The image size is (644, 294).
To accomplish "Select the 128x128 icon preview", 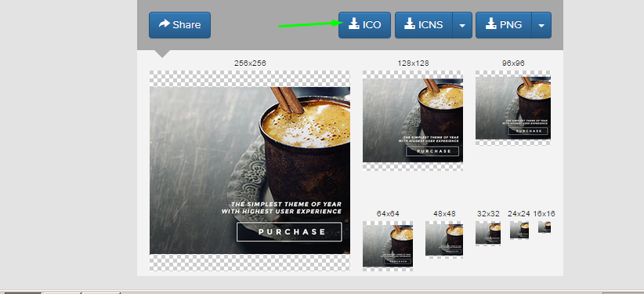I will pyautogui.click(x=413, y=121).
